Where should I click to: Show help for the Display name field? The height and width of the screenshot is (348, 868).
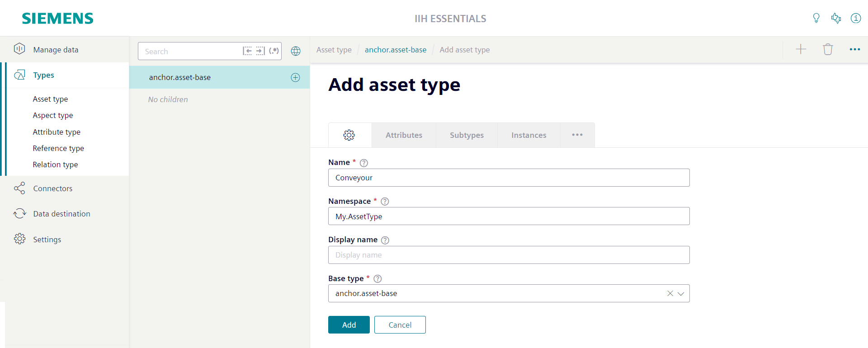pyautogui.click(x=385, y=240)
